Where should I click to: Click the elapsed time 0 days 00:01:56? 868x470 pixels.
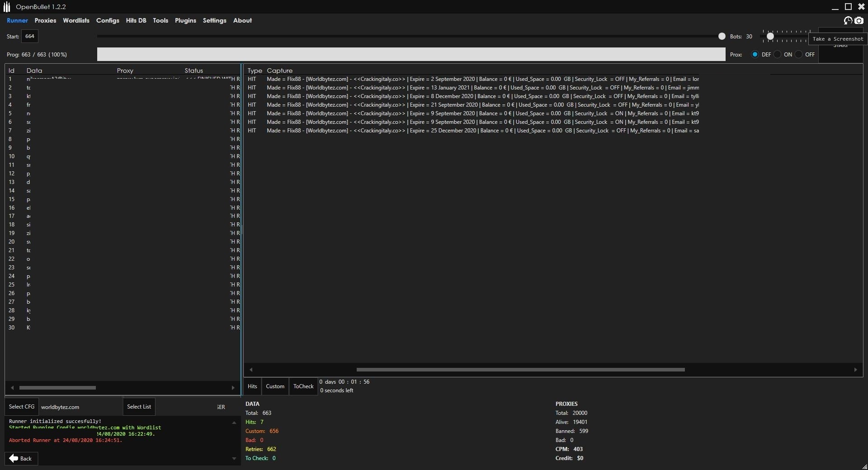[x=344, y=382]
